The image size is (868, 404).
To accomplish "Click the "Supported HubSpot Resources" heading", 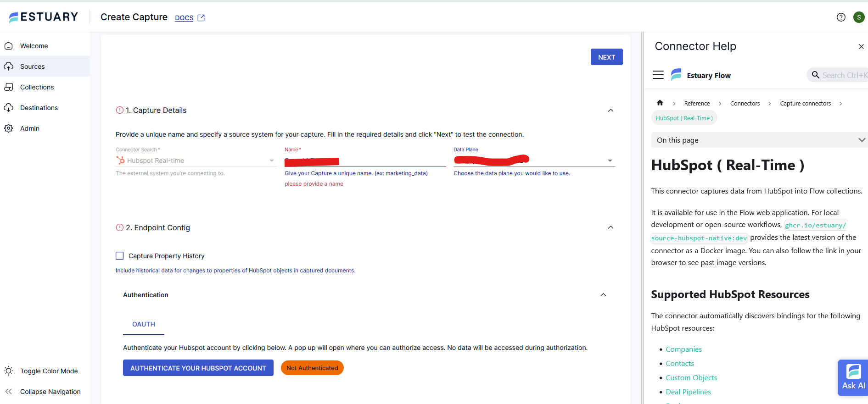I will point(730,294).
